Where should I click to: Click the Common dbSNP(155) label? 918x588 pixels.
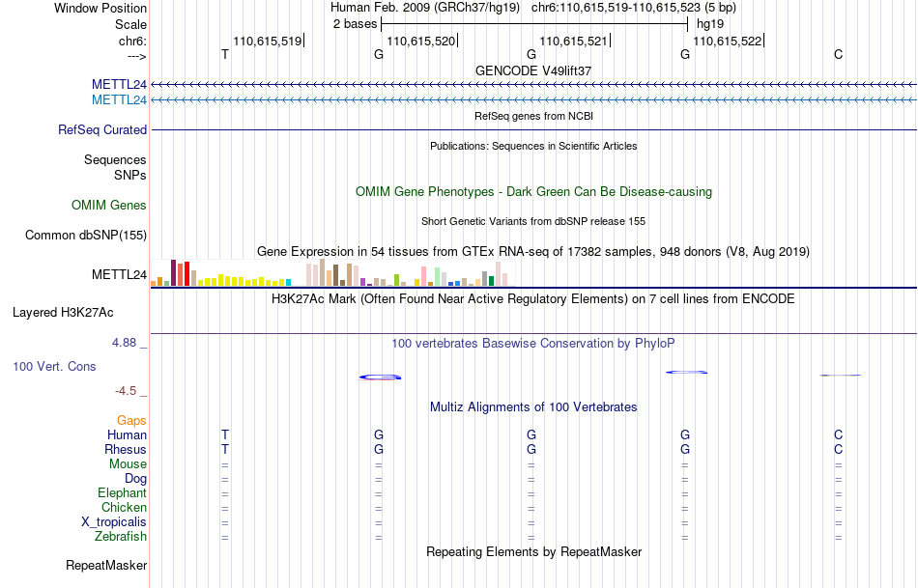85,236
